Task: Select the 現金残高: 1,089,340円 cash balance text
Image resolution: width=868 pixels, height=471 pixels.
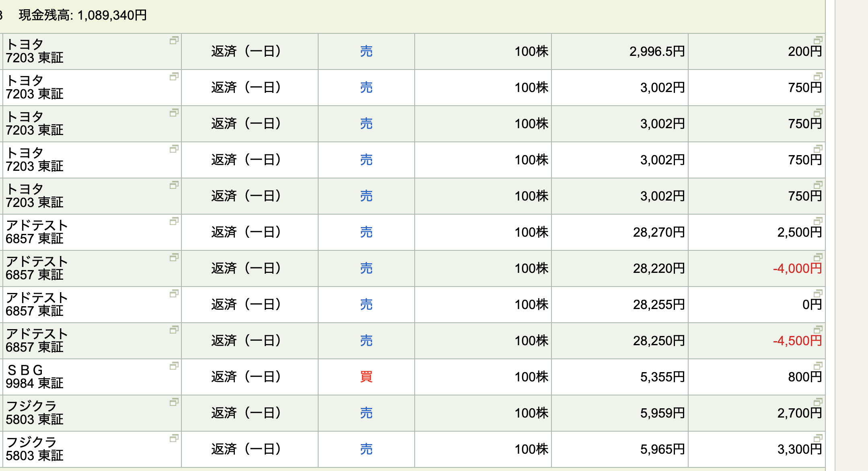Action: pos(83,15)
